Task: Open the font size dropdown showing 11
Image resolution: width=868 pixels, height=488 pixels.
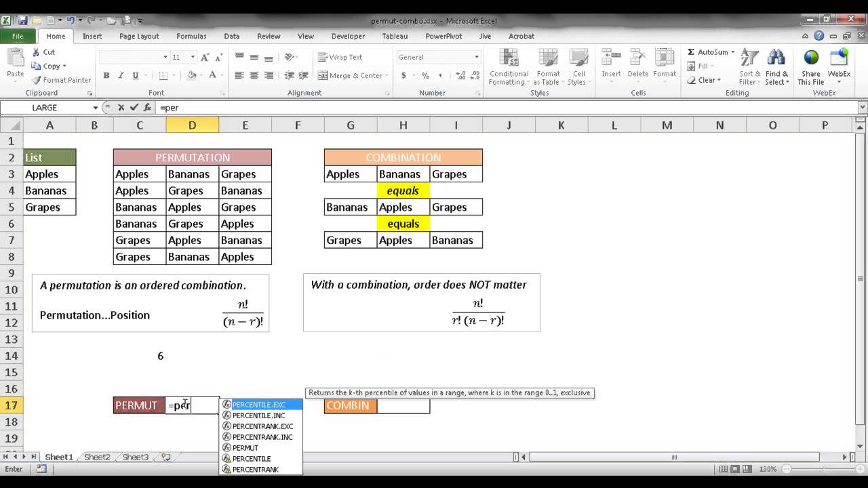Action: tap(193, 58)
